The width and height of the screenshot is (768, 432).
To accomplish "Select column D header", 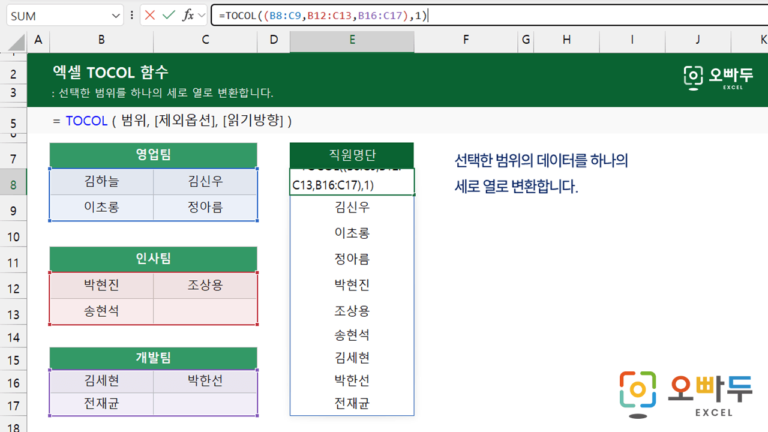I will [273, 40].
